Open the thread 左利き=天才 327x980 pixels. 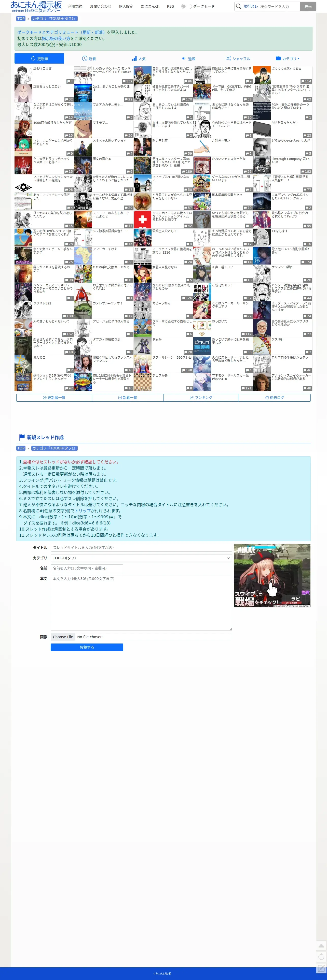pyautogui.click(x=223, y=147)
